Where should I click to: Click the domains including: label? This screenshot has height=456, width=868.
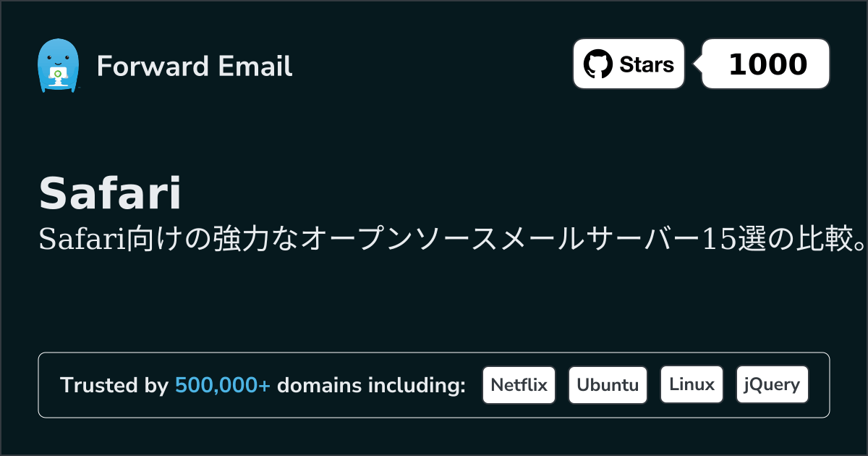click(x=371, y=385)
